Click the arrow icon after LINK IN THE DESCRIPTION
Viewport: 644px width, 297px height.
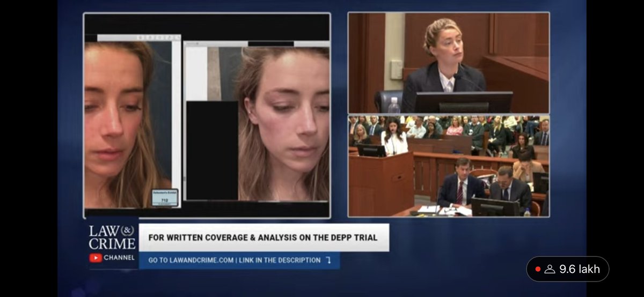328,260
